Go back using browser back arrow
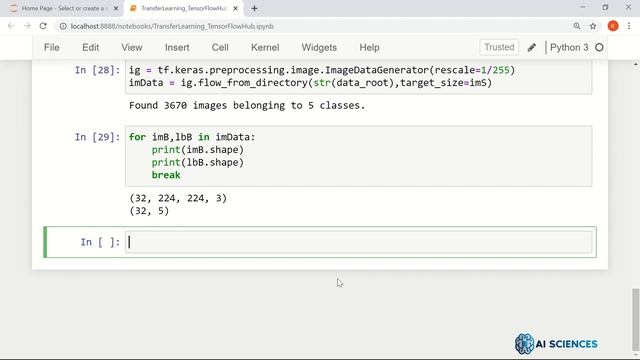 coord(11,26)
